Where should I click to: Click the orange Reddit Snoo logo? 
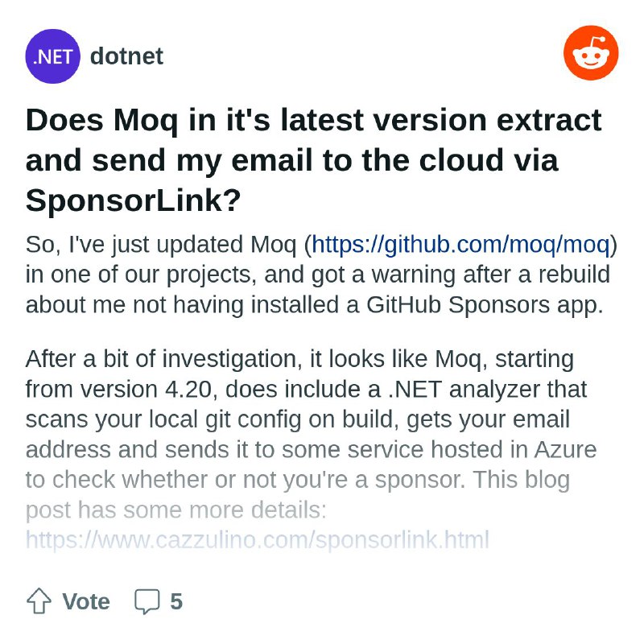tap(591, 52)
